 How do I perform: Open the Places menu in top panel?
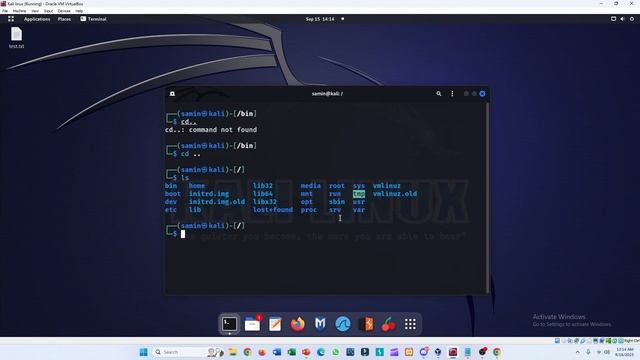64,19
